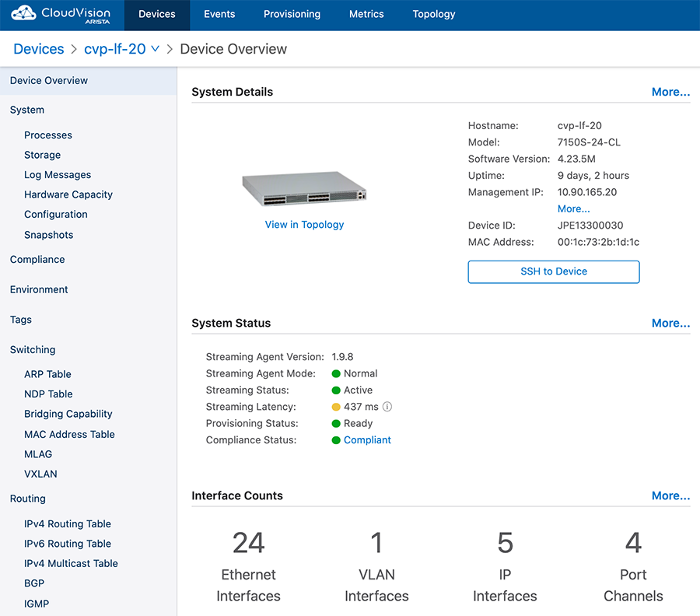Open IGMP in the sidebar
Viewport: 700px width, 616px height.
(37, 604)
